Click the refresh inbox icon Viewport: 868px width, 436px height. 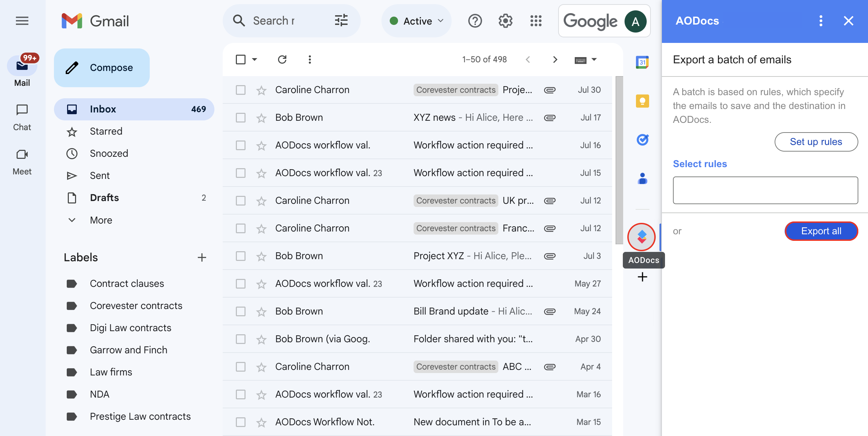coord(282,60)
